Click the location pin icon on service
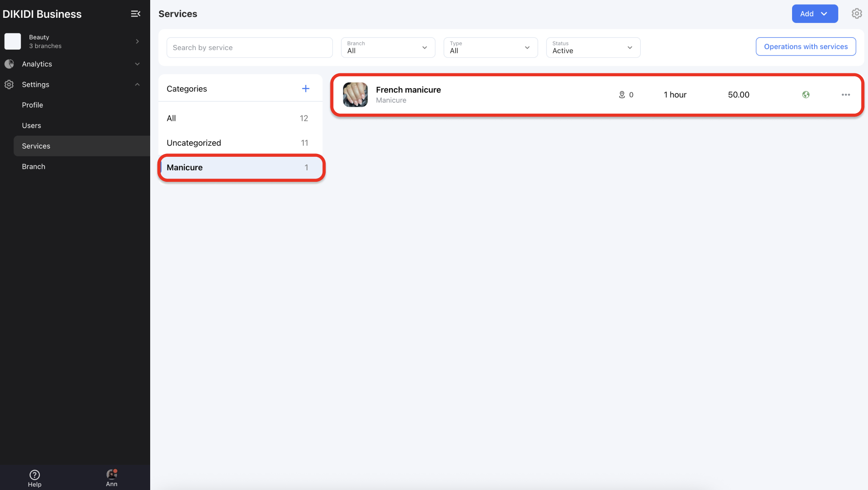This screenshot has height=490, width=868. point(622,95)
